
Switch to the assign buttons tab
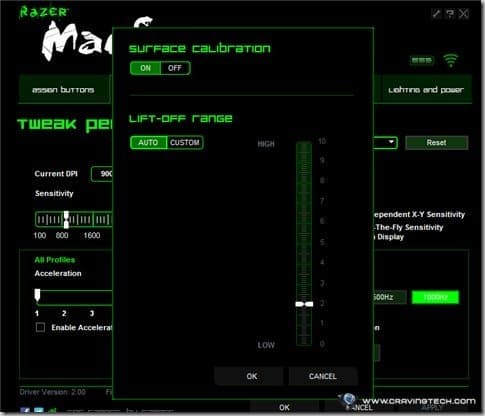63,90
